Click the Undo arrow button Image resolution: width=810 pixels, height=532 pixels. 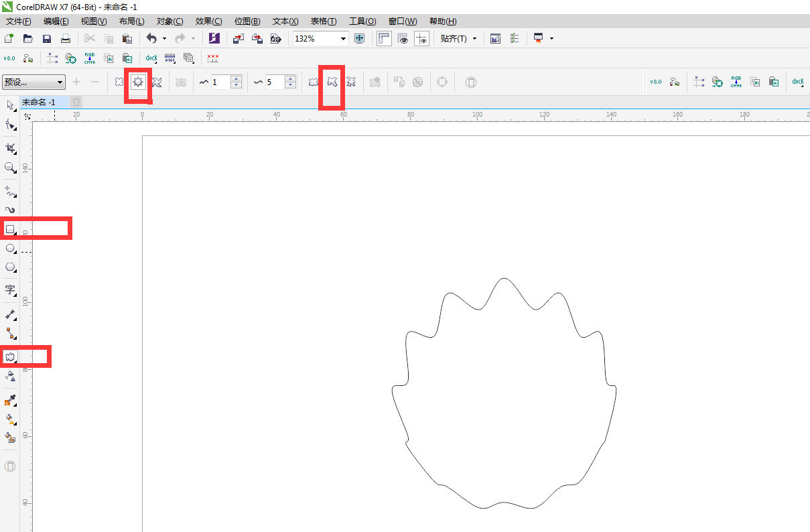pos(151,39)
